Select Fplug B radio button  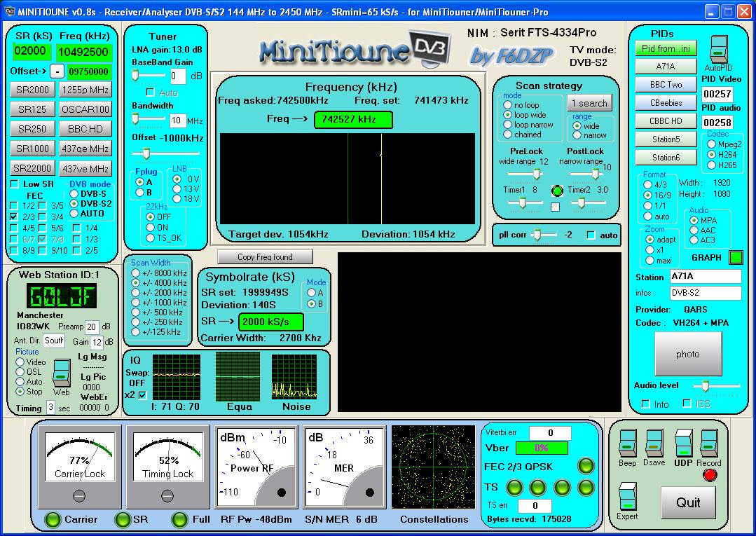pos(140,192)
